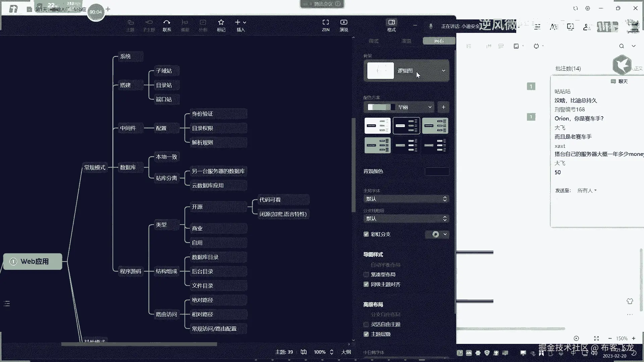Switch to the 样式 tab
This screenshot has height=362, width=644.
374,41
